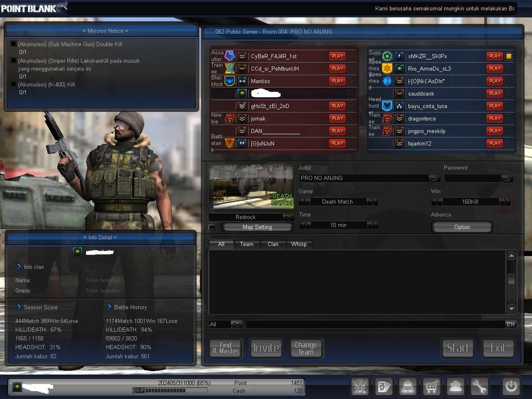Click rank icon in Info Detail header

point(77,251)
